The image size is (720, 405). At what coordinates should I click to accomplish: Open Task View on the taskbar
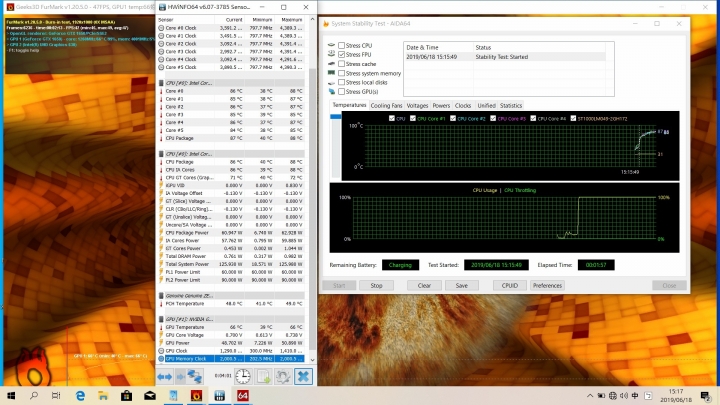(x=56, y=395)
